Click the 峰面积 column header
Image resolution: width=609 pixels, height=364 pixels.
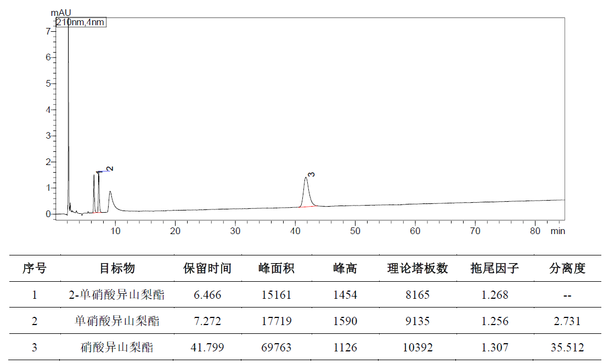pyautogui.click(x=276, y=268)
